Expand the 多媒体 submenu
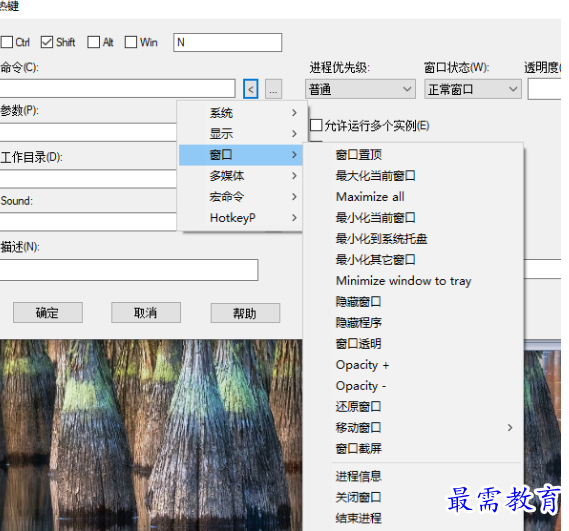 pos(241,176)
